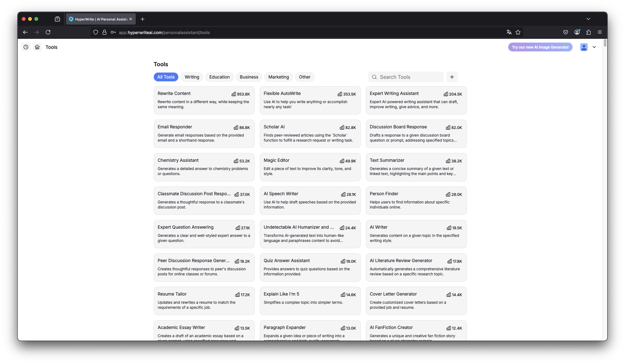The height and width of the screenshot is (364, 625).
Task: Open the Firefox hamburger menu
Action: click(x=600, y=32)
